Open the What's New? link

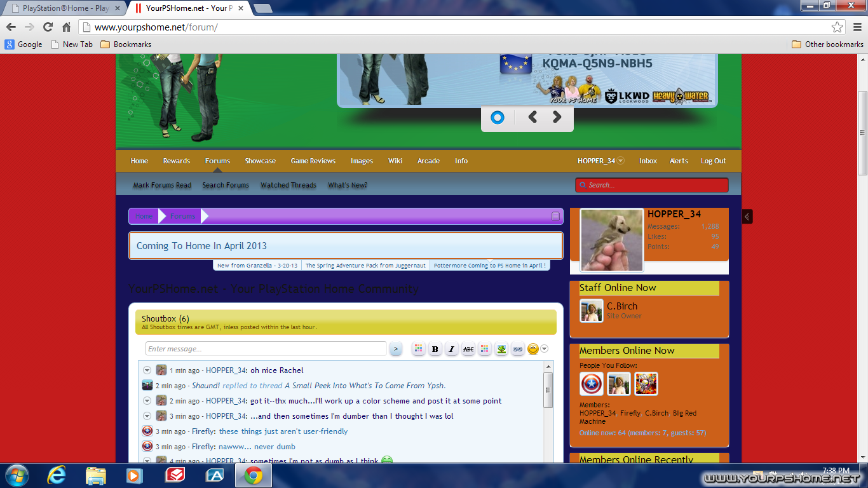(x=348, y=185)
